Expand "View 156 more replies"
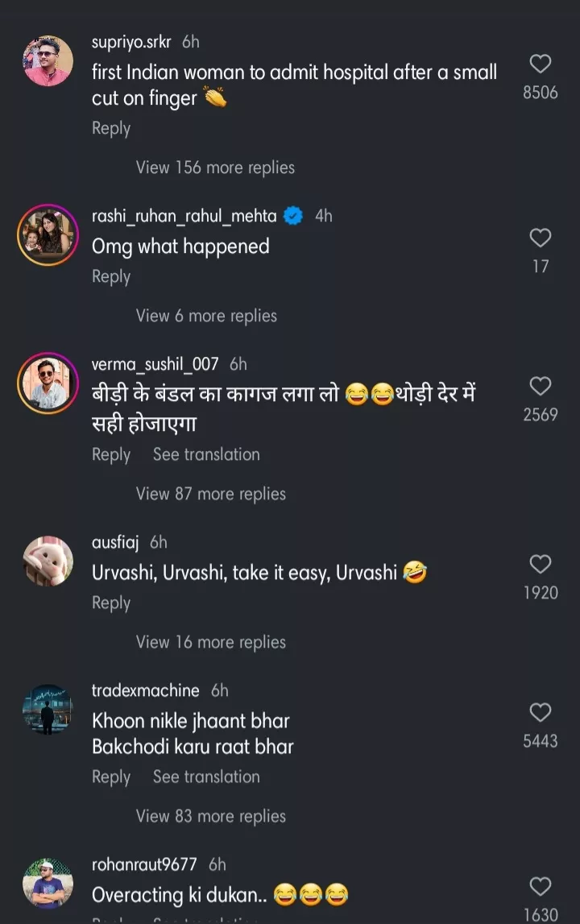Screen dimensions: 580x924 click(x=215, y=168)
